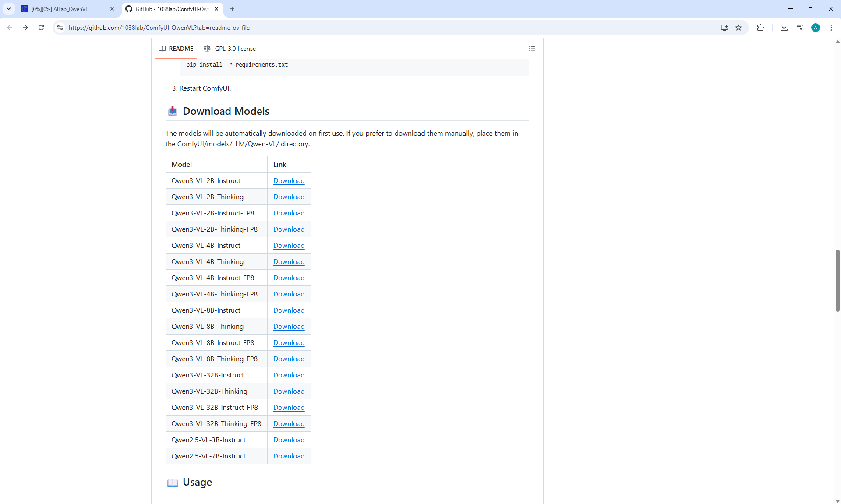Viewport: 841px width, 504px height.
Task: Open the Chrome three-dot menu
Action: pos(831,28)
